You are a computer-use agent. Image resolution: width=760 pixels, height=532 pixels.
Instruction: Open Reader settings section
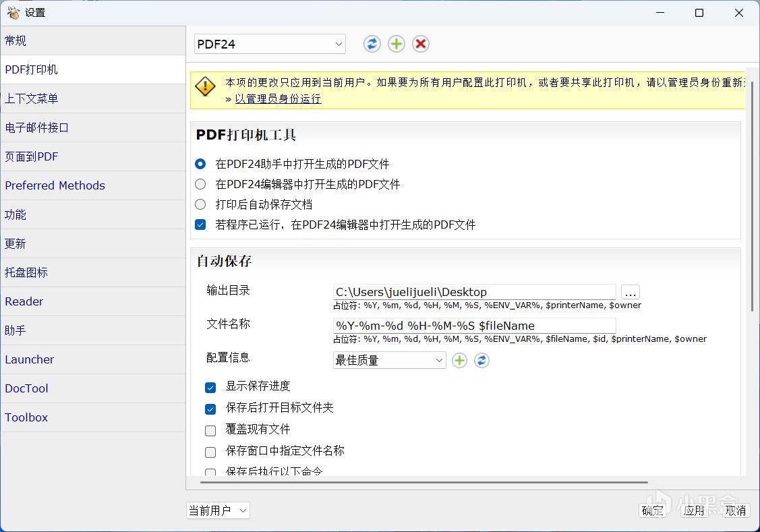pos(93,302)
